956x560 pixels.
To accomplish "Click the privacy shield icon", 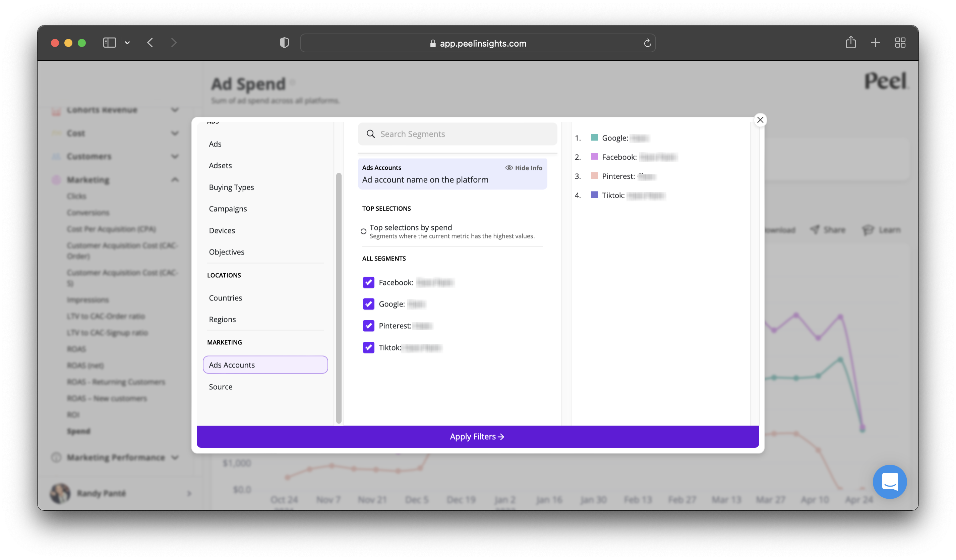I will point(284,43).
